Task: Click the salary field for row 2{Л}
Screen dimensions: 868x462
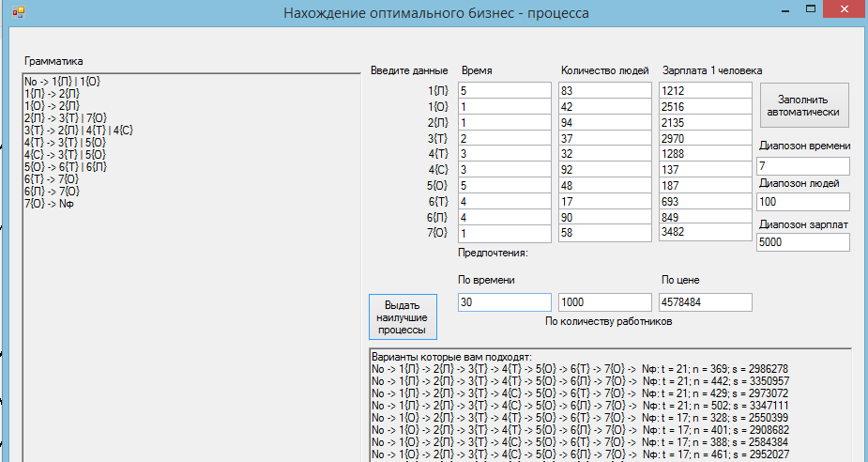Action: tap(706, 123)
